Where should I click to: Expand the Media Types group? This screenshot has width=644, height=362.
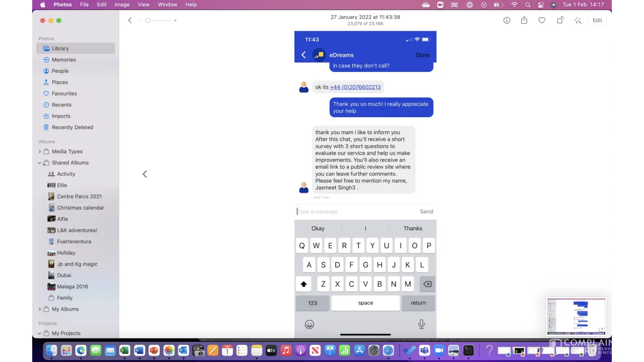click(40, 151)
